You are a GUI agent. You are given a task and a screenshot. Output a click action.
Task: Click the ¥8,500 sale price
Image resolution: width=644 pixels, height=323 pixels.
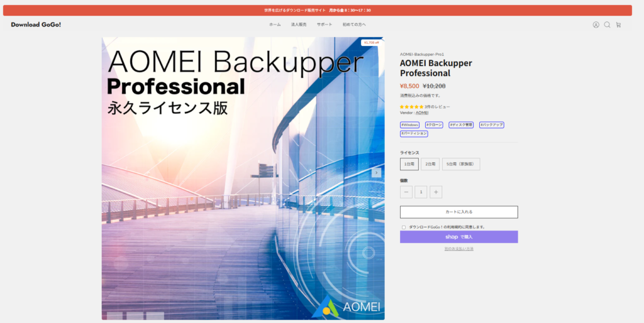(409, 86)
